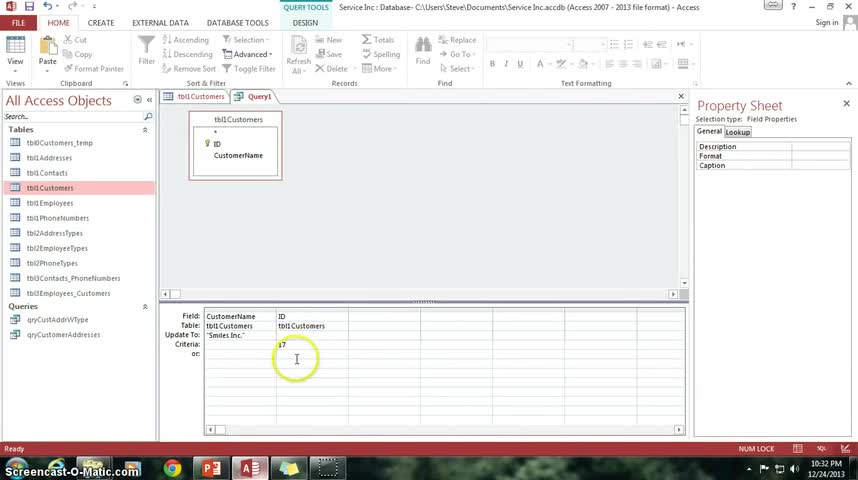Switch to the CREATE ribbon tab

(x=101, y=23)
